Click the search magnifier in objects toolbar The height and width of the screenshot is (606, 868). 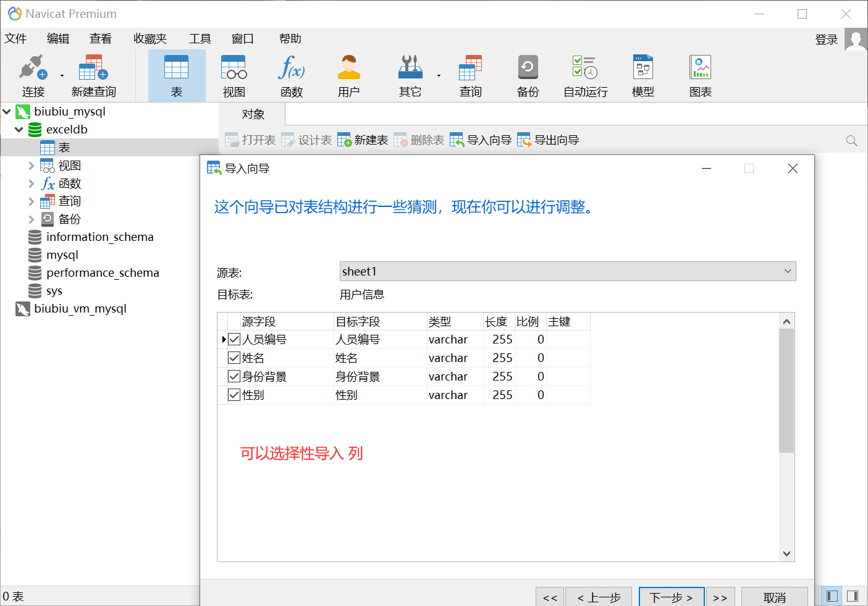click(x=852, y=141)
